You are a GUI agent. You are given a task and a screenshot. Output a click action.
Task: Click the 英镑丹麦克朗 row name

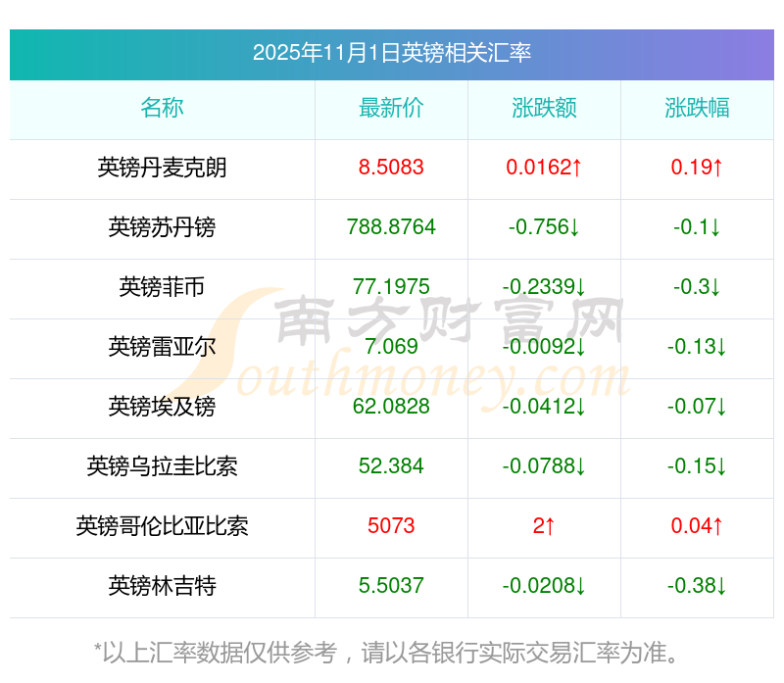[x=162, y=168]
